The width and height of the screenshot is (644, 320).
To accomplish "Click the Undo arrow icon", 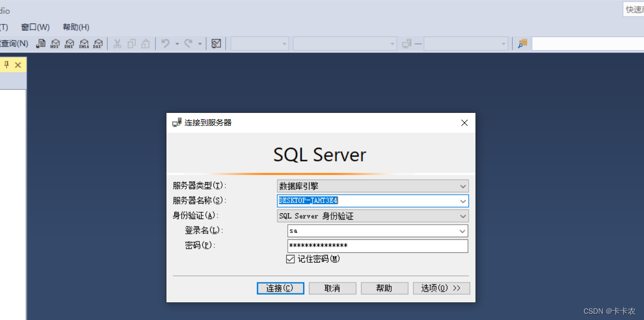I will click(x=166, y=44).
